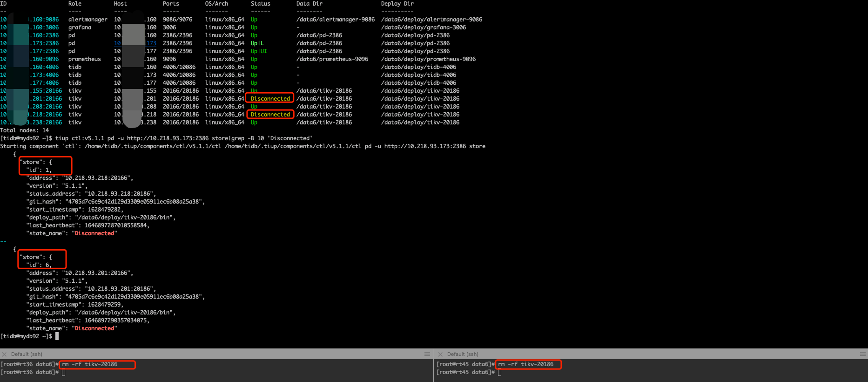The image size is (868, 382).
Task: Click start_timestamp 1628479259 value
Action: pyautogui.click(x=104, y=305)
